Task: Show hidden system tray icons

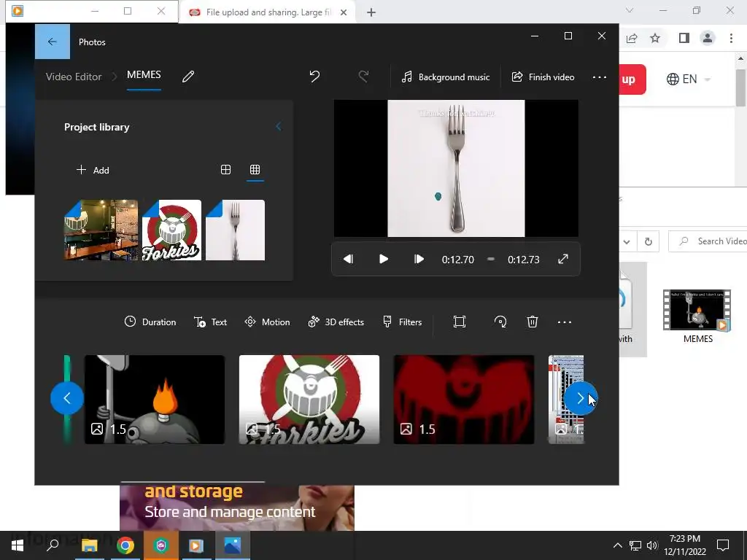Action: coord(617,545)
